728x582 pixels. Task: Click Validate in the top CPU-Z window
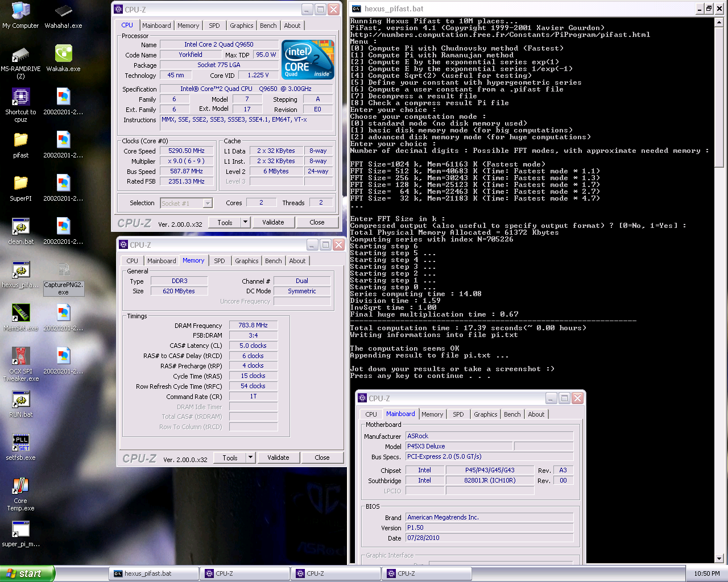tap(273, 222)
